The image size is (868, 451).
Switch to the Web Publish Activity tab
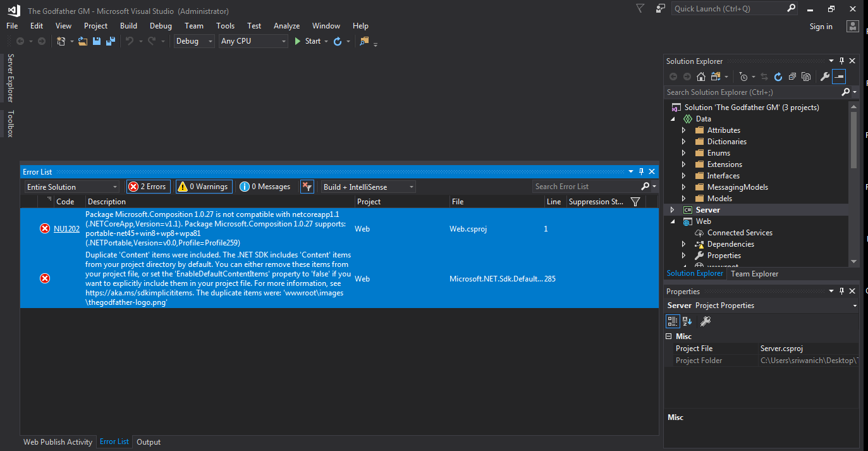pyautogui.click(x=58, y=442)
